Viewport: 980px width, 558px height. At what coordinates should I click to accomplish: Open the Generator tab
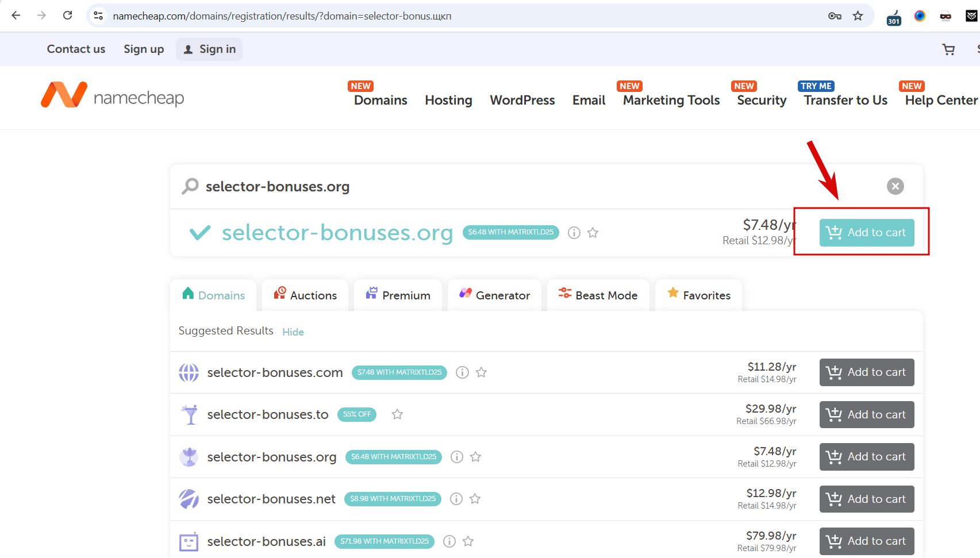[494, 295]
